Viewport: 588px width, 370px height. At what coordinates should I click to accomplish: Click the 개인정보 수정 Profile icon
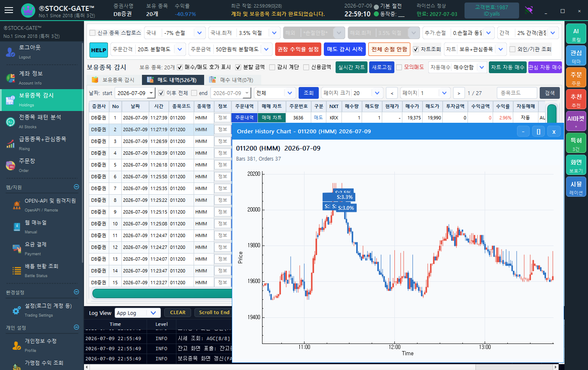(x=17, y=346)
